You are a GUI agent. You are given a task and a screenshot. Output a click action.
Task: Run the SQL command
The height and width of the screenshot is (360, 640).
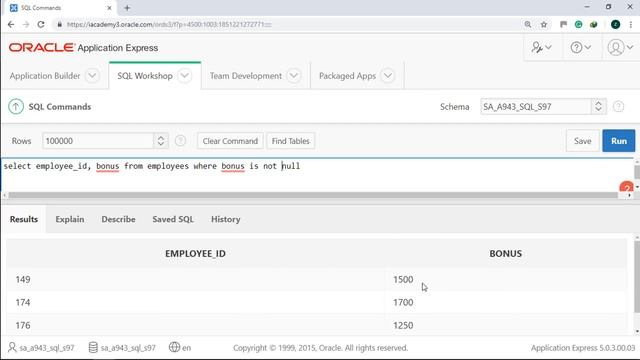[619, 141]
